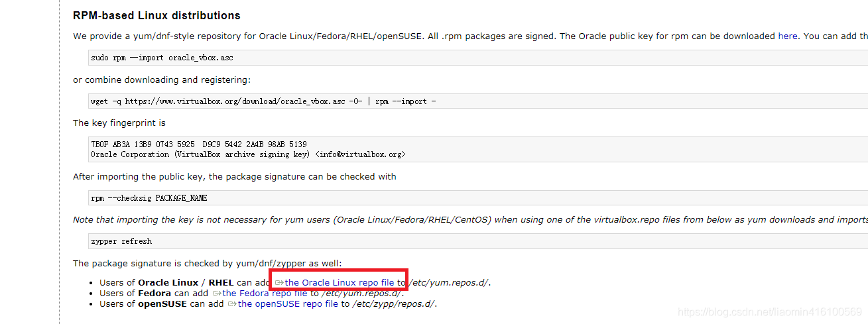Click the '/etc/yum.repos.d/' path in Oracle Linux row
The width and height of the screenshot is (868, 324).
[x=450, y=282]
